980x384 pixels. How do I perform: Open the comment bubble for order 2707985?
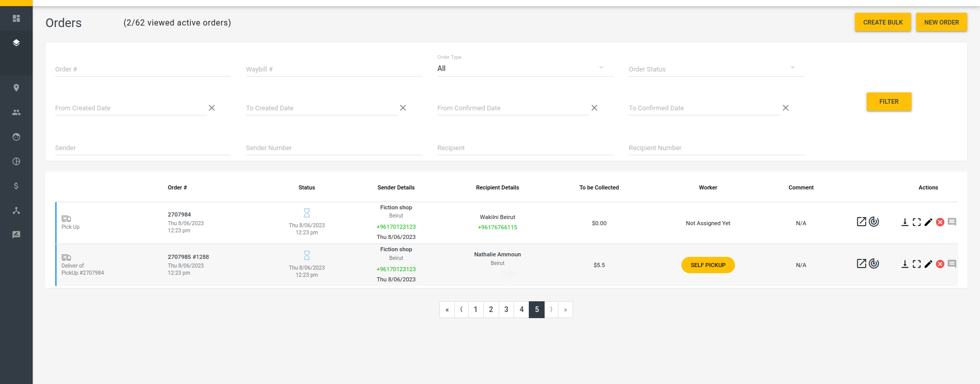click(952, 264)
